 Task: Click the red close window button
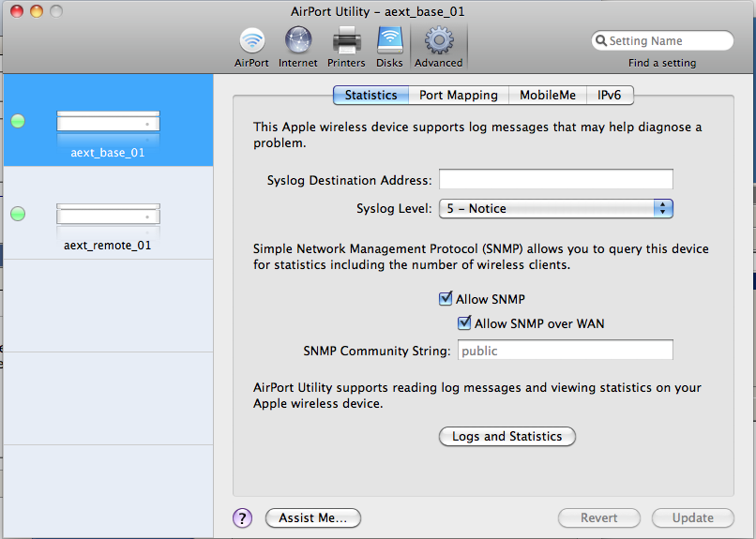coord(17,11)
